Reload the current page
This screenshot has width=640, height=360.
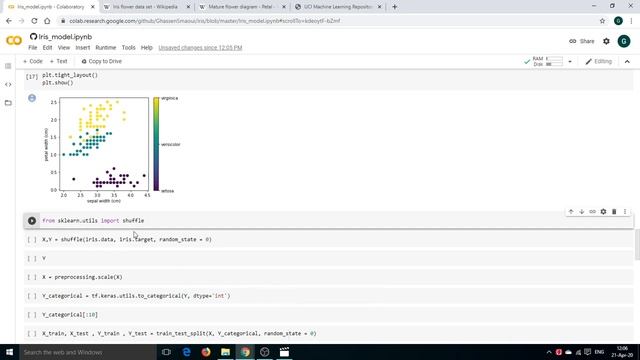pyautogui.click(x=34, y=21)
